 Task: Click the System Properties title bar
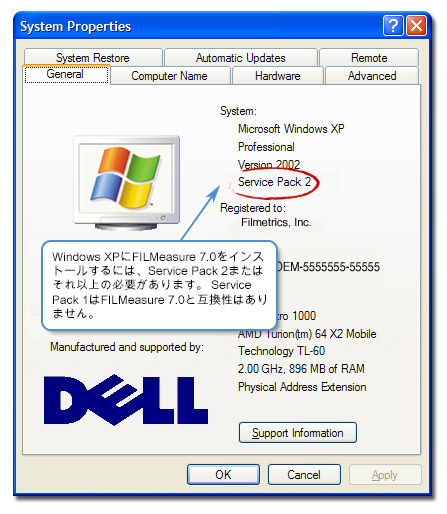click(200, 26)
